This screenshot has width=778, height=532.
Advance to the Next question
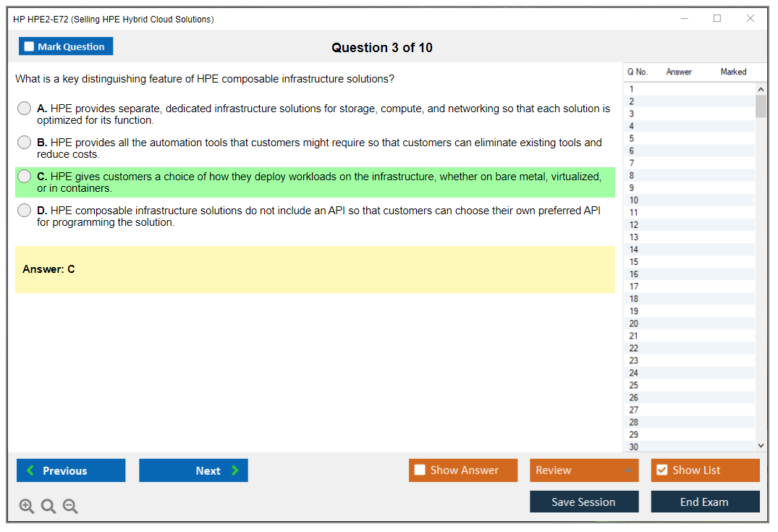point(193,470)
